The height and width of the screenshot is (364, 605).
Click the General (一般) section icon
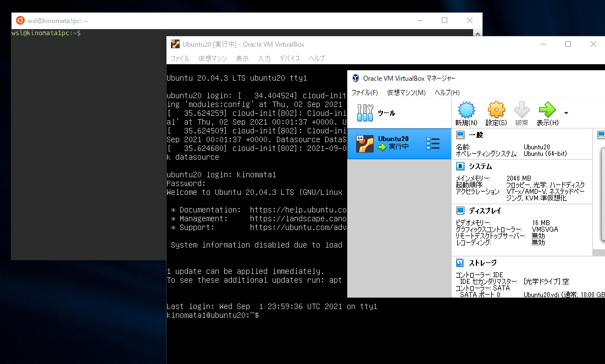pos(460,135)
